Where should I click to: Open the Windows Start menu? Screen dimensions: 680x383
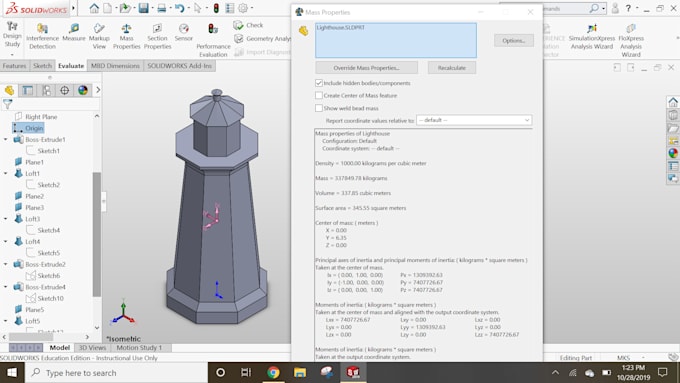coord(12,373)
